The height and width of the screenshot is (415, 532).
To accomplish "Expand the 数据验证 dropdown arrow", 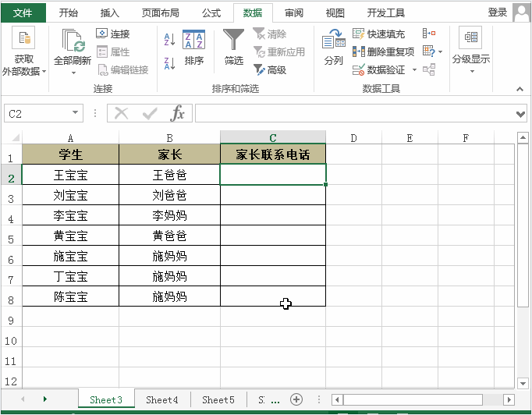I will pos(414,70).
